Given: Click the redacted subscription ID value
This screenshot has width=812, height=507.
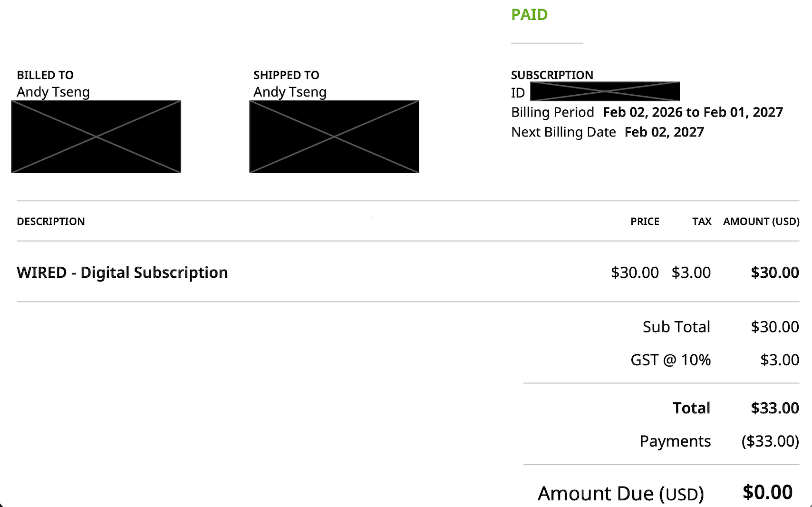Looking at the screenshot, I should pos(605,91).
